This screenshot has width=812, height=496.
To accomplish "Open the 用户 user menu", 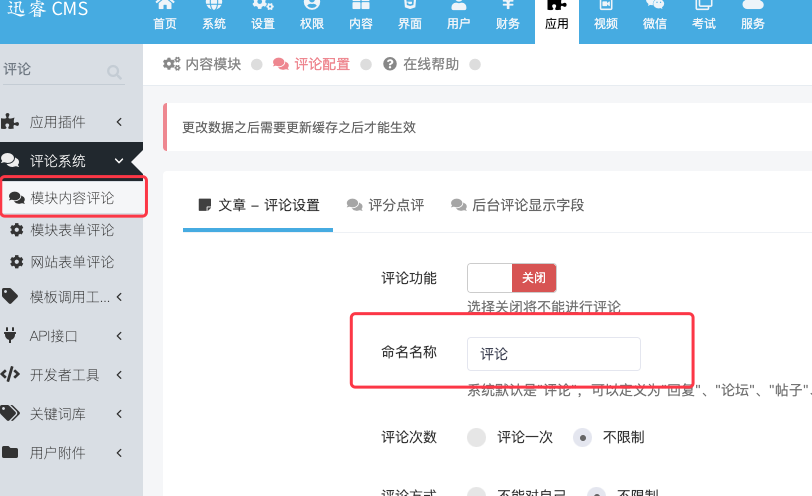I will click(x=458, y=16).
